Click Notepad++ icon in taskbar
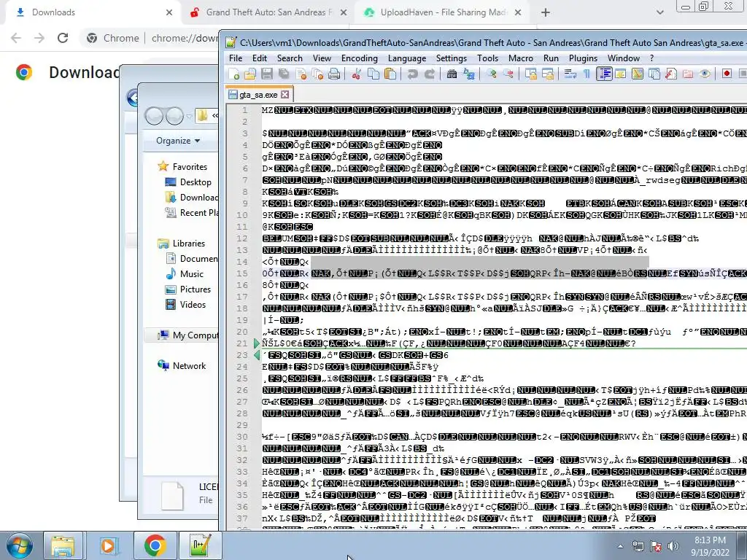This screenshot has width=747, height=560. click(200, 545)
